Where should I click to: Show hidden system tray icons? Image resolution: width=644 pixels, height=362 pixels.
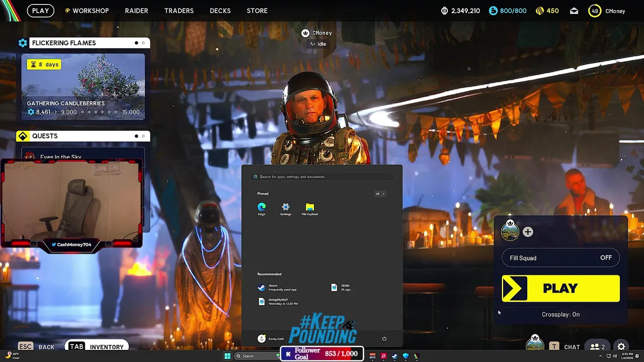pyautogui.click(x=600, y=356)
